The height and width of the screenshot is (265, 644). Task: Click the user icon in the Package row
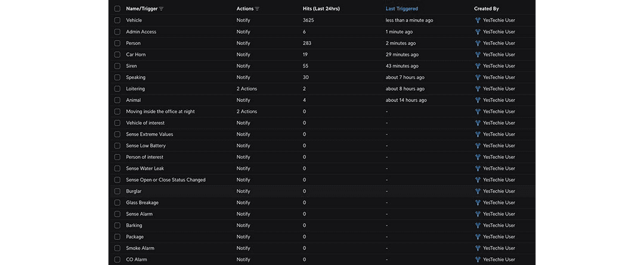click(478, 237)
